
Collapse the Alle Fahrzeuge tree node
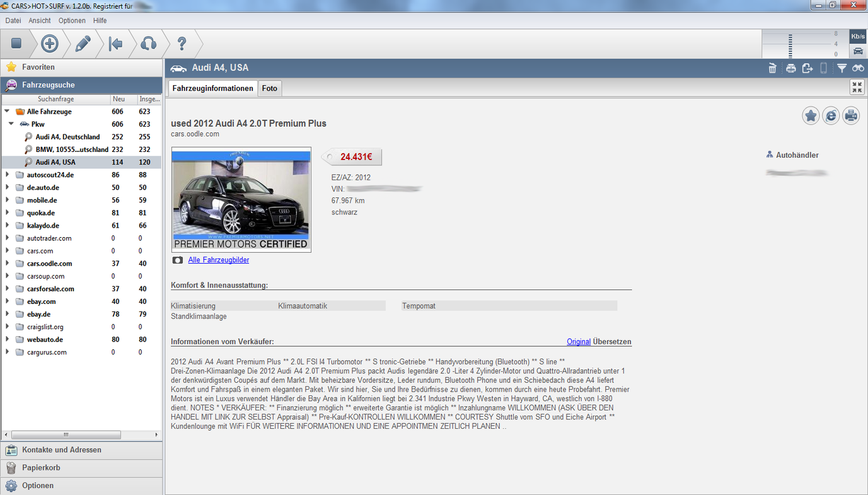(x=7, y=112)
